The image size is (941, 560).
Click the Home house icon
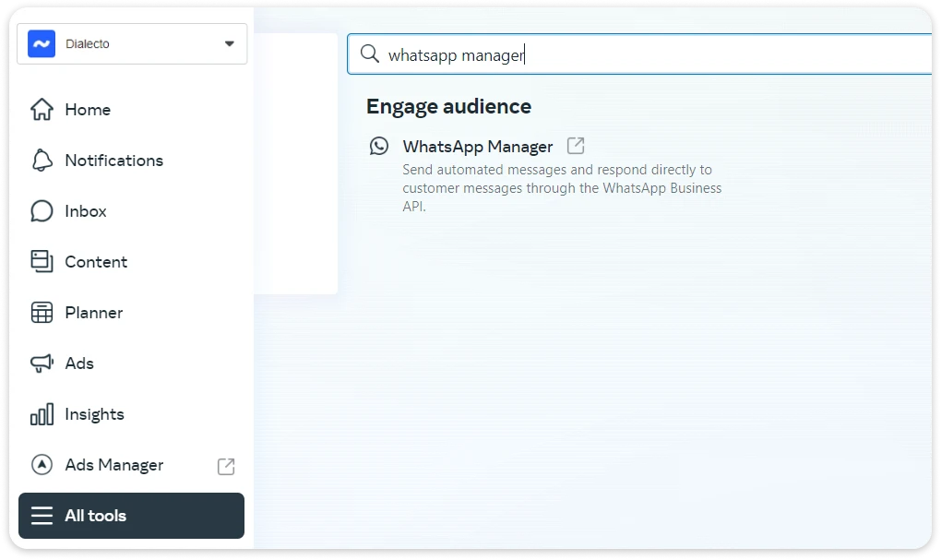point(42,110)
